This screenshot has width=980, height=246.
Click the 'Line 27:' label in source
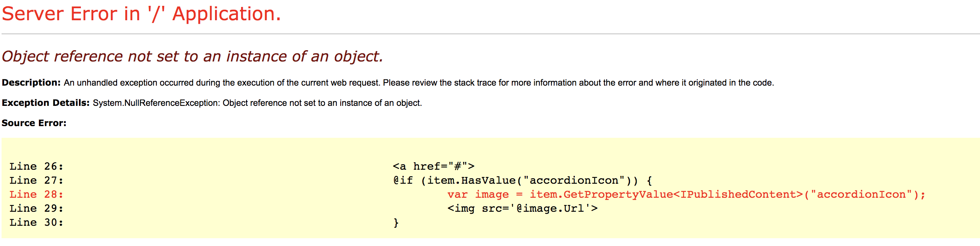click(36, 180)
